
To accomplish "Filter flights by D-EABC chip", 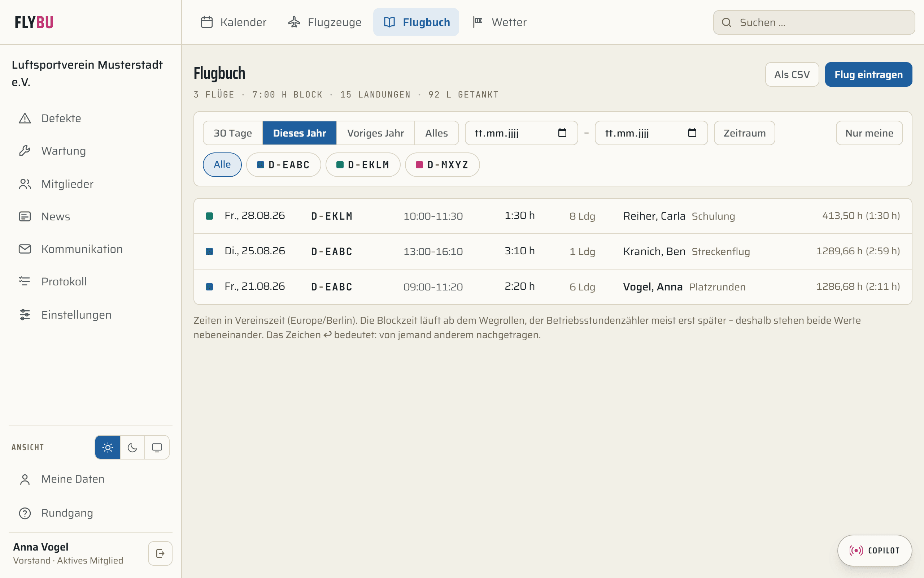I will (283, 165).
